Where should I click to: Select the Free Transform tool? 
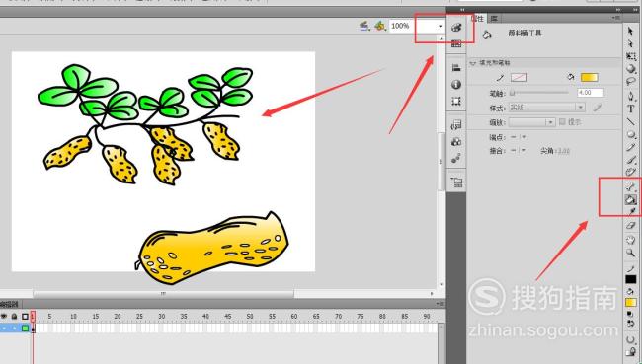630,56
